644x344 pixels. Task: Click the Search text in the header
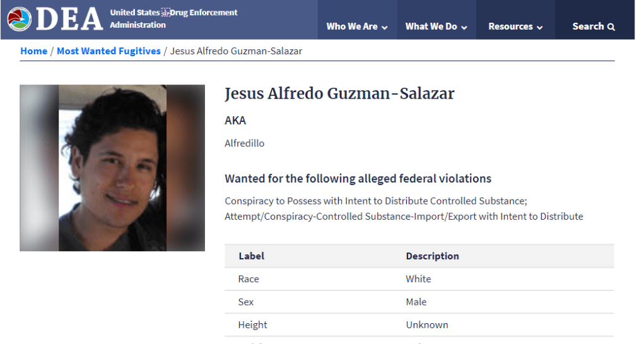coord(588,27)
